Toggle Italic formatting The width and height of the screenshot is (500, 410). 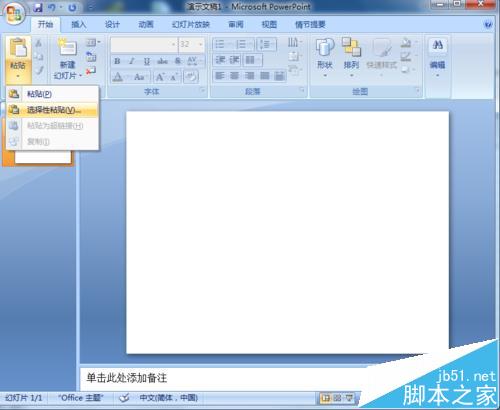coord(132,61)
